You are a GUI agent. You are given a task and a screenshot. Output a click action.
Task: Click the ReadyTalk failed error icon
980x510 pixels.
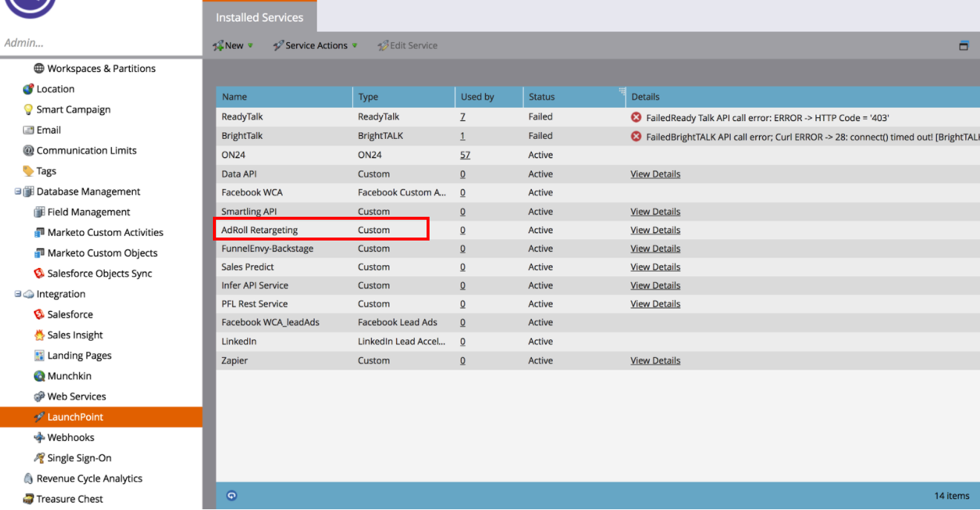[x=636, y=117]
